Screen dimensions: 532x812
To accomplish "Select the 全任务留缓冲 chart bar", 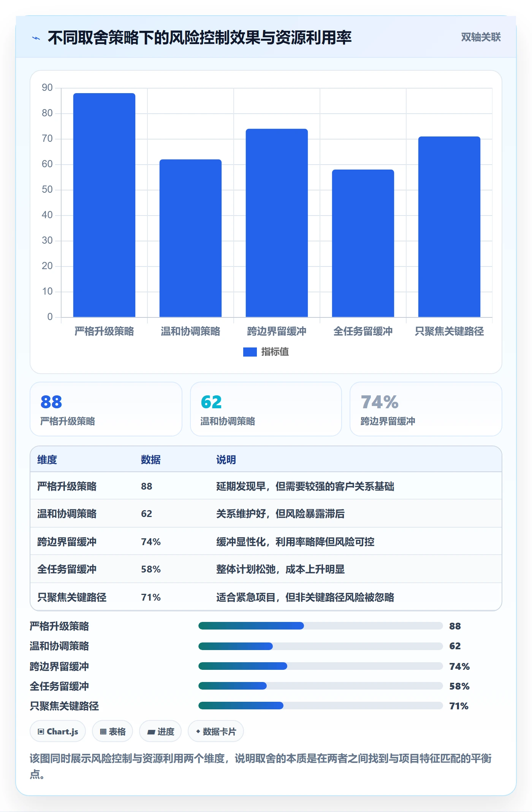I will [x=363, y=243].
